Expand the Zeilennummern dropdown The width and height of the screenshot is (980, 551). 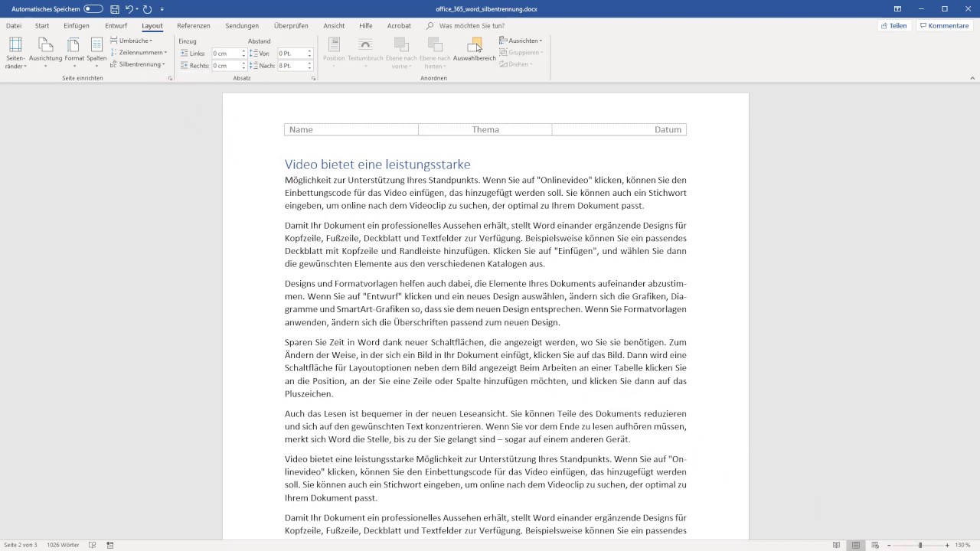(x=139, y=52)
